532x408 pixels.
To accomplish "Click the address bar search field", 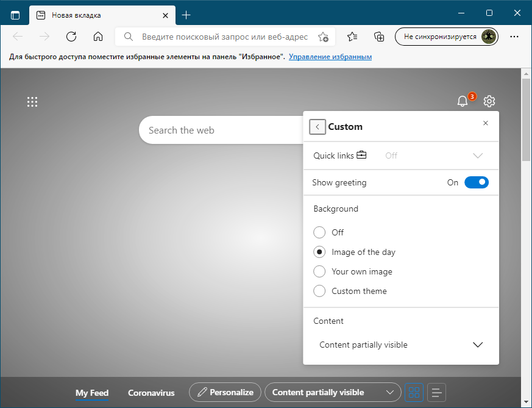I will pyautogui.click(x=225, y=37).
